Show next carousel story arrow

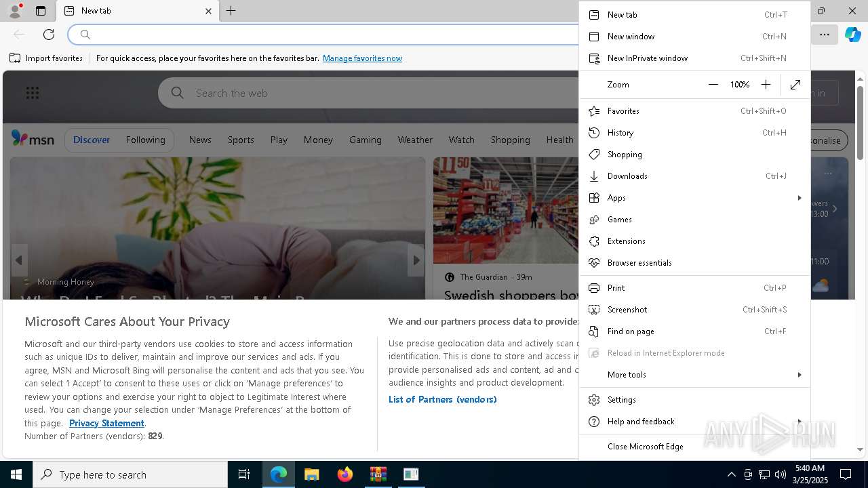click(416, 260)
